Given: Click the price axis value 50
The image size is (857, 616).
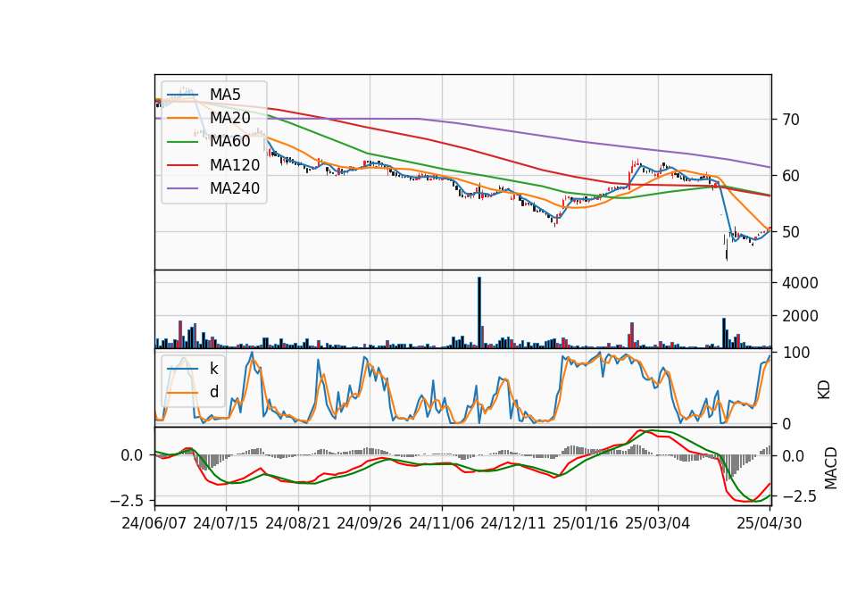Looking at the screenshot, I should pyautogui.click(x=791, y=232).
